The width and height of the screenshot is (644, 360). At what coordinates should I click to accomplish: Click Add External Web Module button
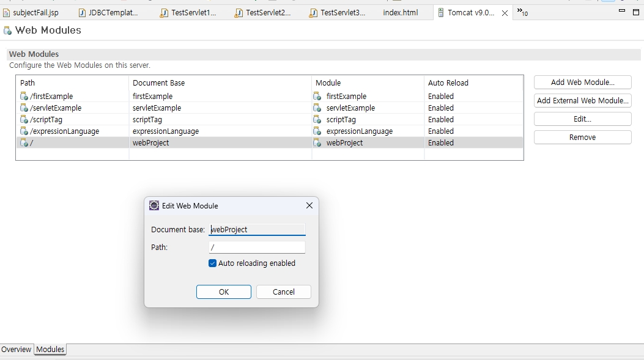[582, 101]
